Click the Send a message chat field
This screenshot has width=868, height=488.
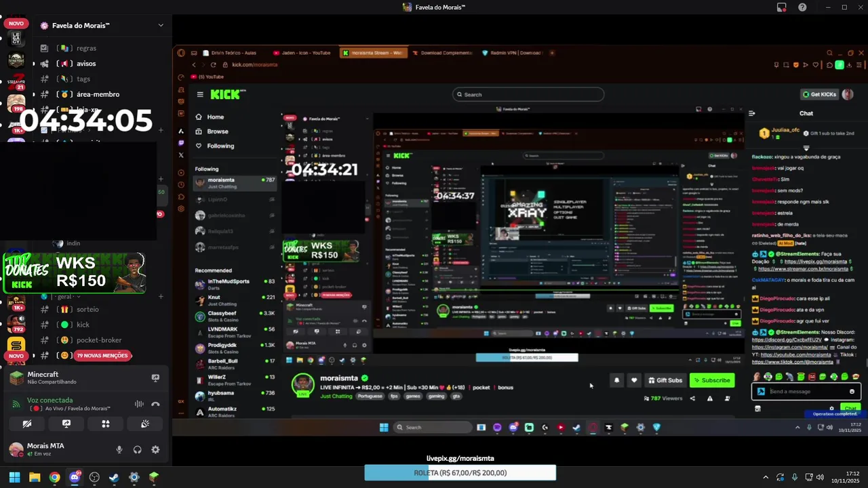[806, 391]
